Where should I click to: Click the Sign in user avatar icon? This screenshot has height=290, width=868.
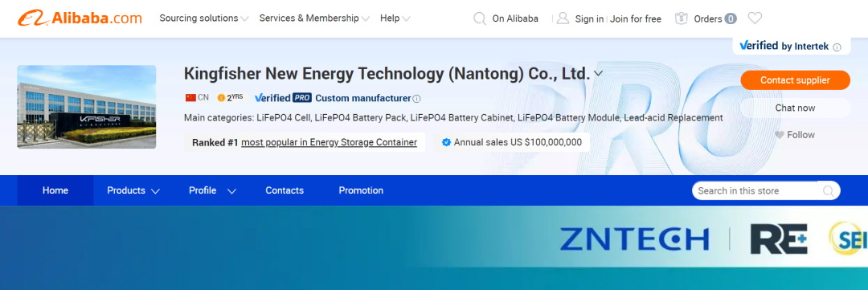(x=563, y=18)
